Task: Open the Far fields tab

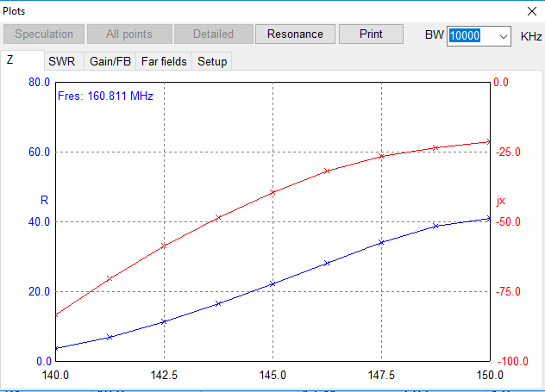Action: pos(164,61)
